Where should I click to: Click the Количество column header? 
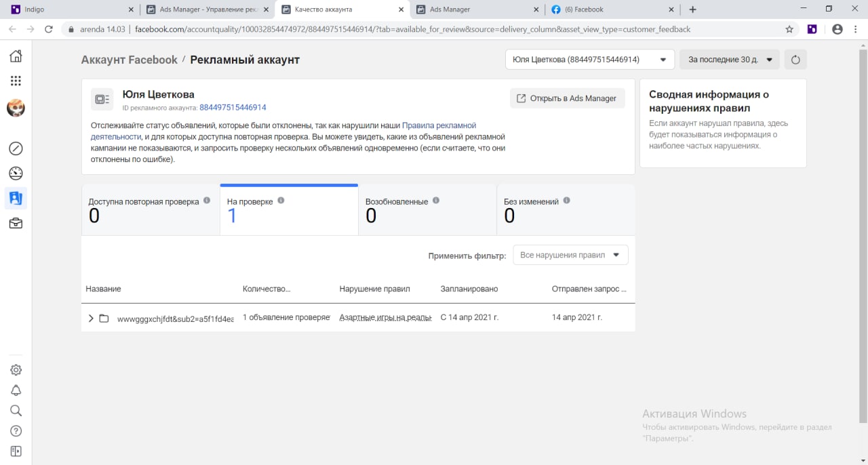pos(267,289)
